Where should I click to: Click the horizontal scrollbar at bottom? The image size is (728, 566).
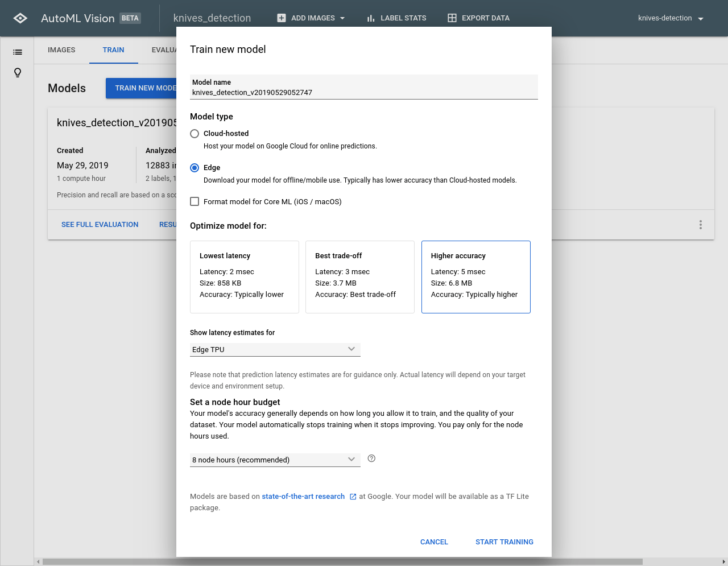coord(341,561)
